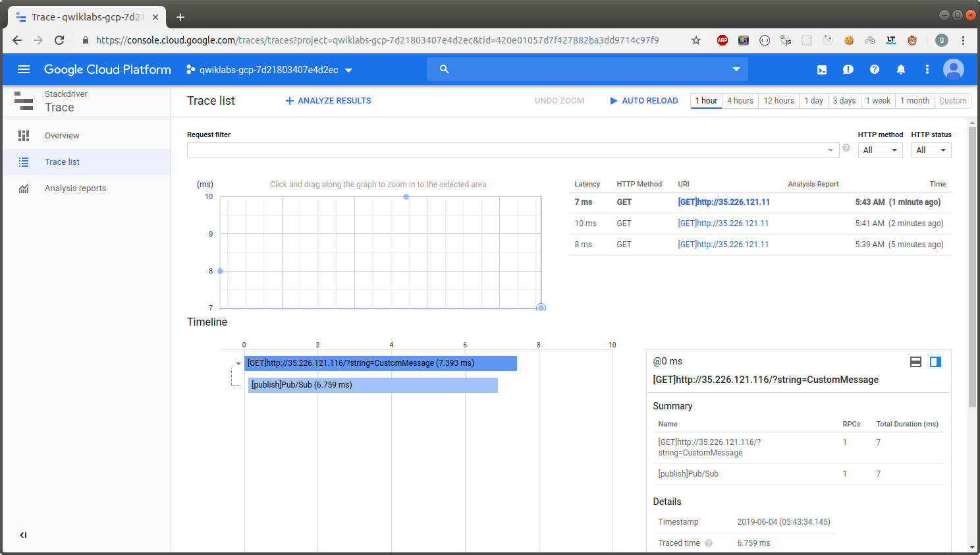This screenshot has height=555, width=980.
Task: Select the 3 days time range
Action: [844, 101]
